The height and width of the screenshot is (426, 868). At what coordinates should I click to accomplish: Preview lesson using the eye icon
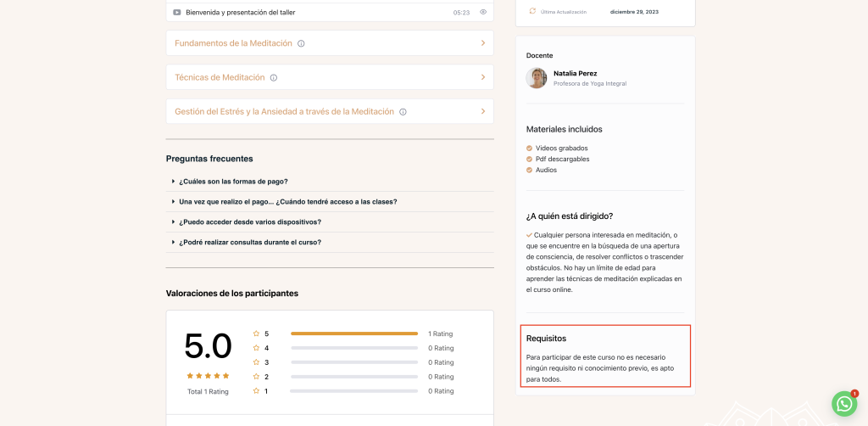coord(483,12)
